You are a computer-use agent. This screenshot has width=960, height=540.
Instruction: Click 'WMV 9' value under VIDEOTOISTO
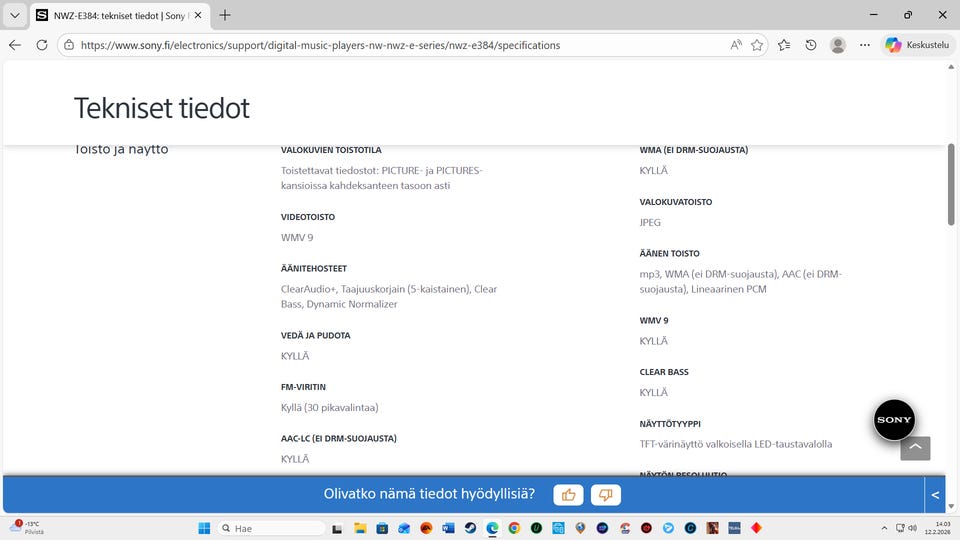click(x=297, y=238)
